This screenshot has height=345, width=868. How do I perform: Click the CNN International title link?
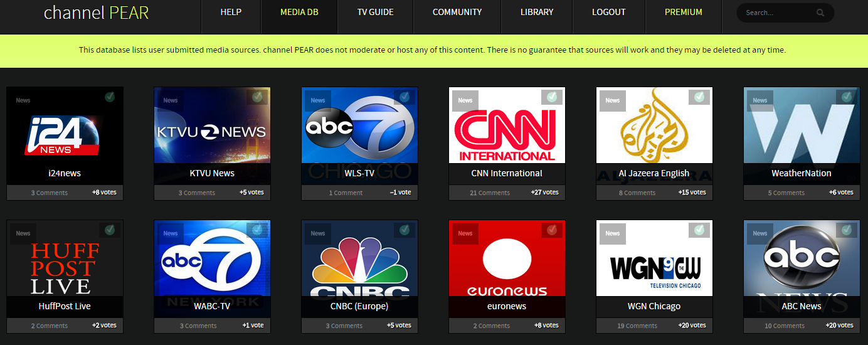coord(507,173)
